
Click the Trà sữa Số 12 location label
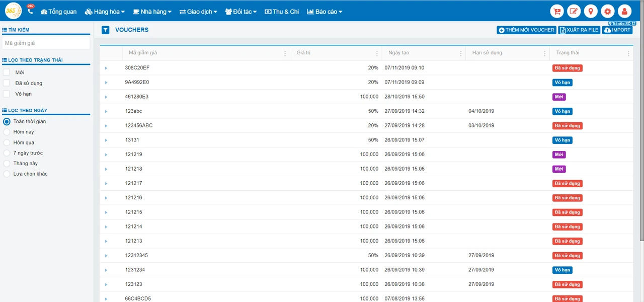622,23
